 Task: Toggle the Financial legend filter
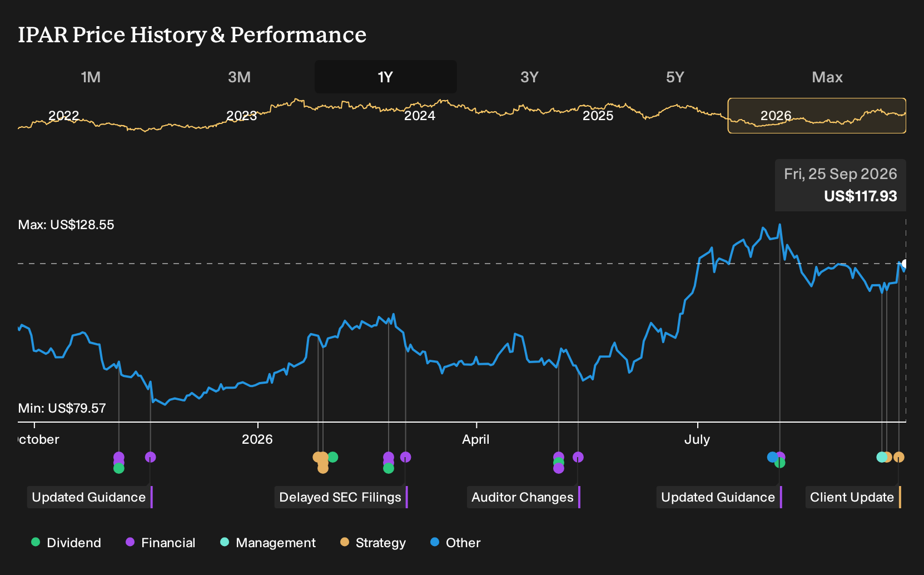[x=161, y=542]
